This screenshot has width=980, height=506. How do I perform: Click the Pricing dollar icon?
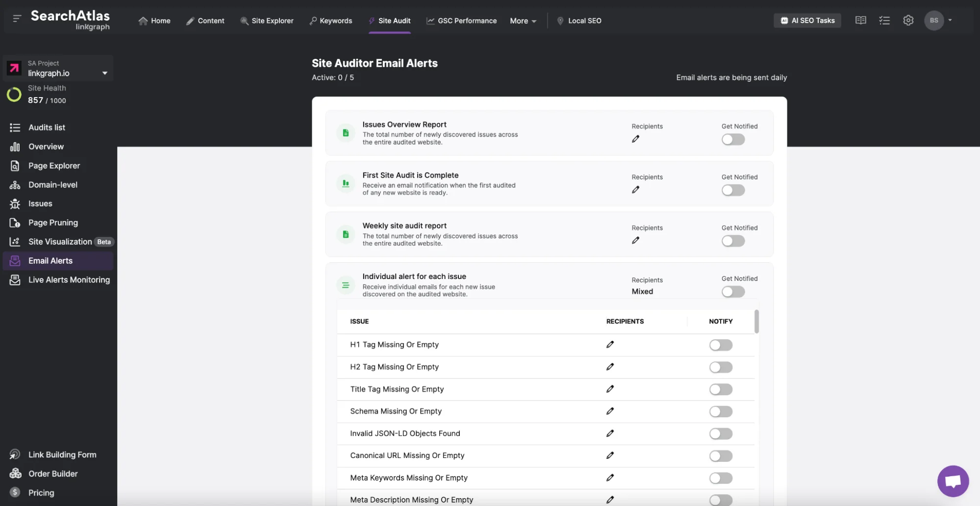point(15,492)
